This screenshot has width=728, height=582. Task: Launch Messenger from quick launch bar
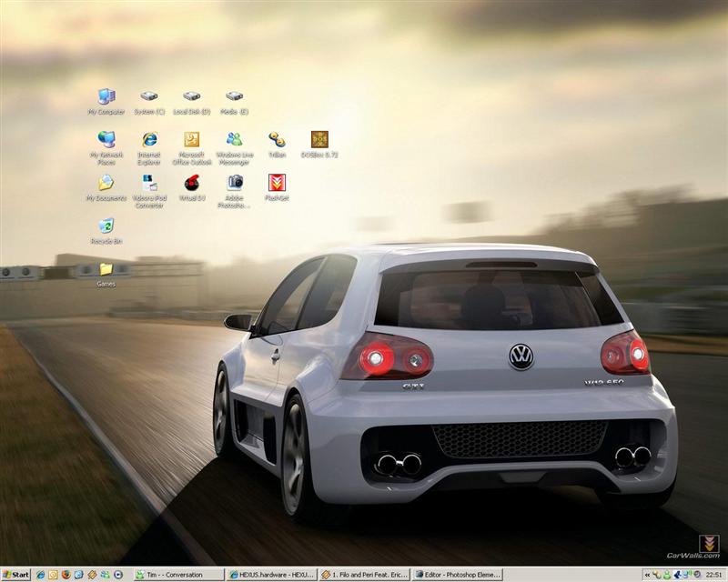pyautogui.click(x=105, y=575)
